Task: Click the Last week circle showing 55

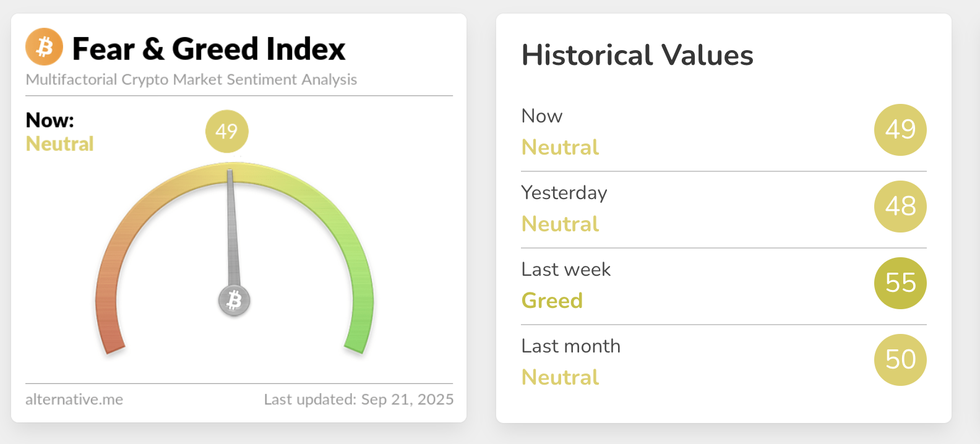Action: click(x=900, y=283)
